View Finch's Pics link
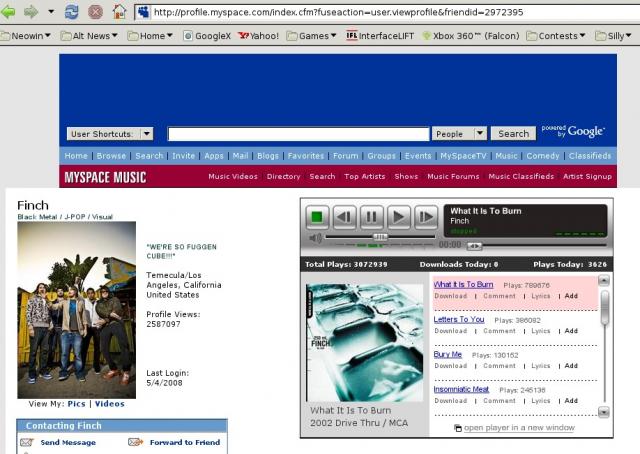The width and height of the screenshot is (640, 454). tap(76, 404)
